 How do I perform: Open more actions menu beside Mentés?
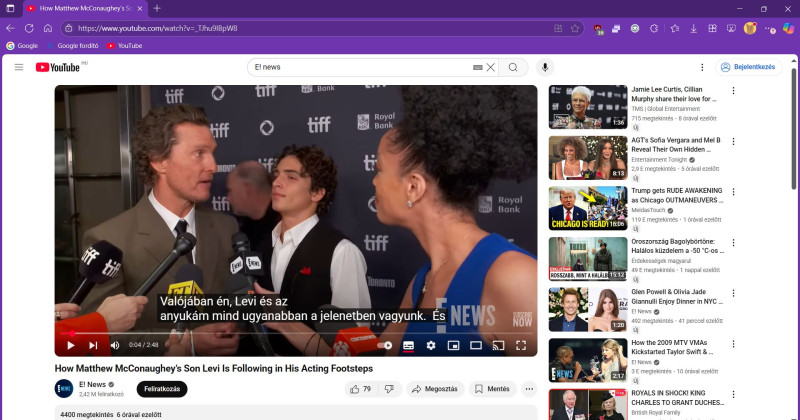click(529, 389)
